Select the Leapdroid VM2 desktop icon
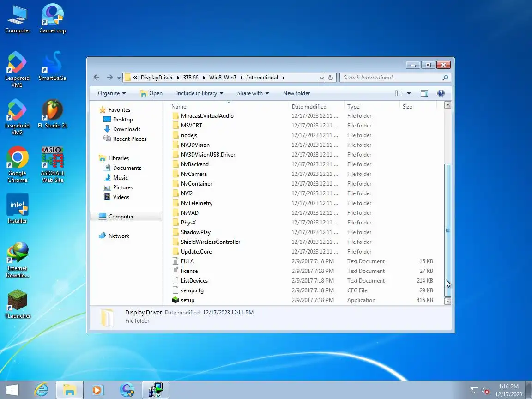The width and height of the screenshot is (532, 399). point(17,117)
